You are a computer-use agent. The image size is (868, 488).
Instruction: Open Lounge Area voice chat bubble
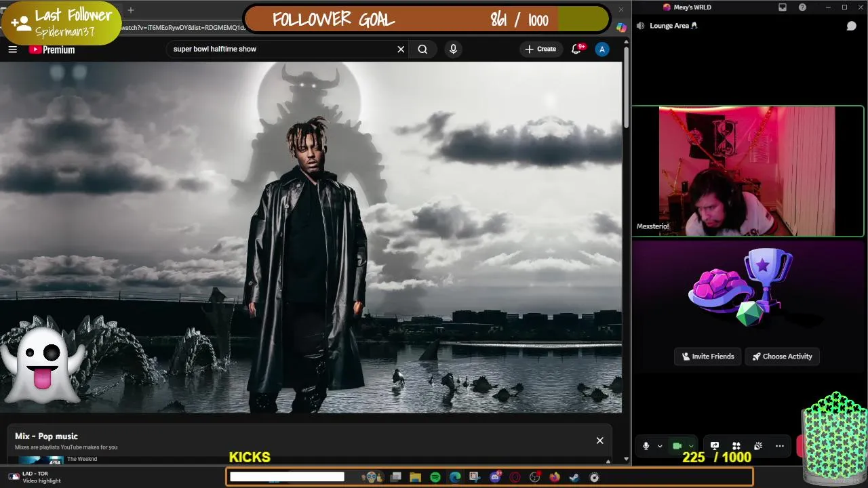(852, 26)
